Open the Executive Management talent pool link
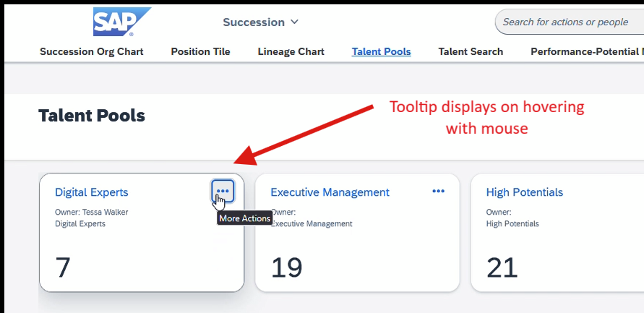 tap(330, 192)
